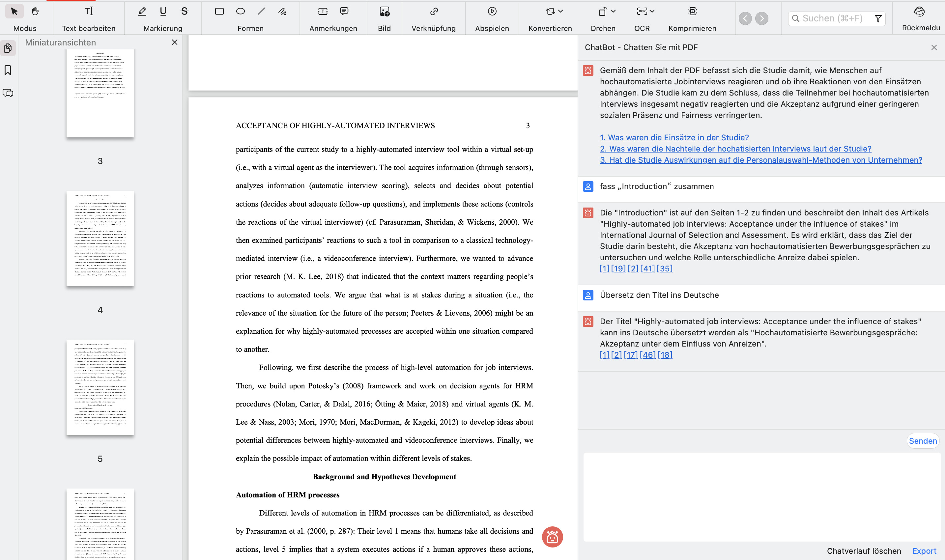Insert a rectangle shape

pos(219,11)
